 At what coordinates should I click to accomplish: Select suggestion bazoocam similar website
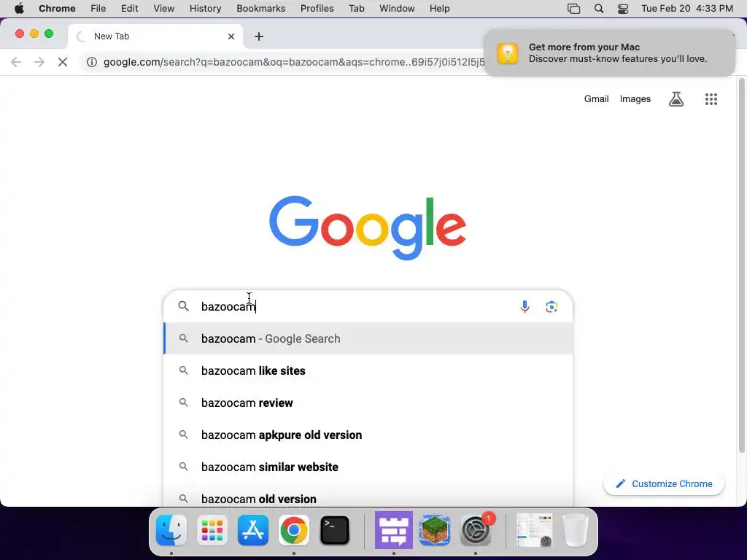click(x=368, y=467)
